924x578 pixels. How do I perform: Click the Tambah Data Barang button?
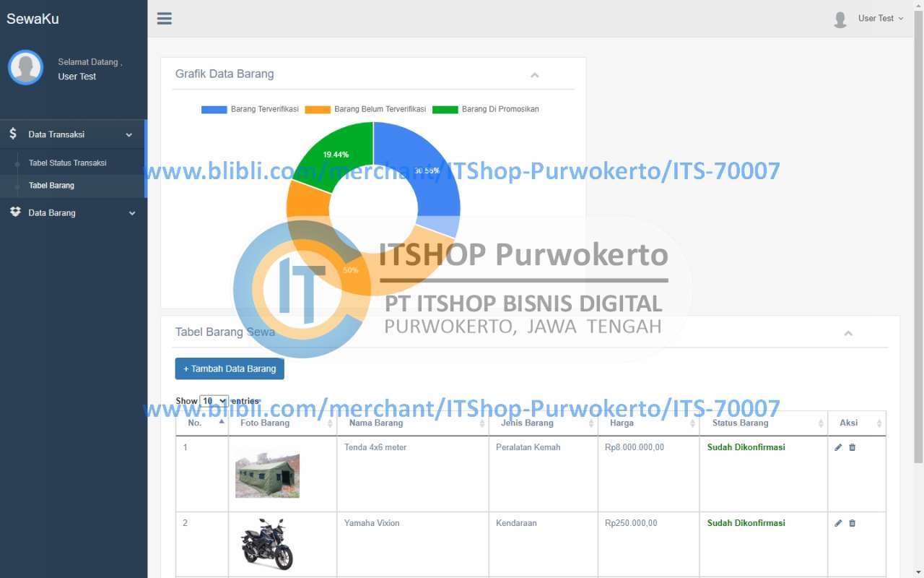pyautogui.click(x=229, y=368)
